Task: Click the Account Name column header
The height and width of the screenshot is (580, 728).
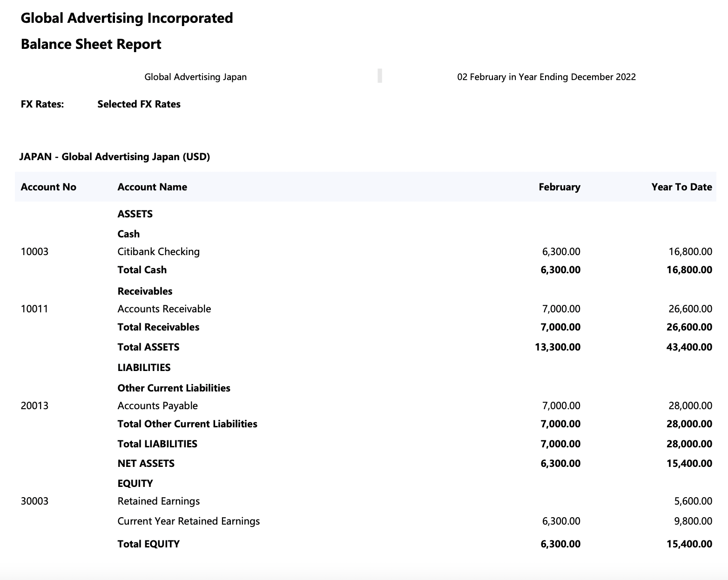Action: point(152,187)
